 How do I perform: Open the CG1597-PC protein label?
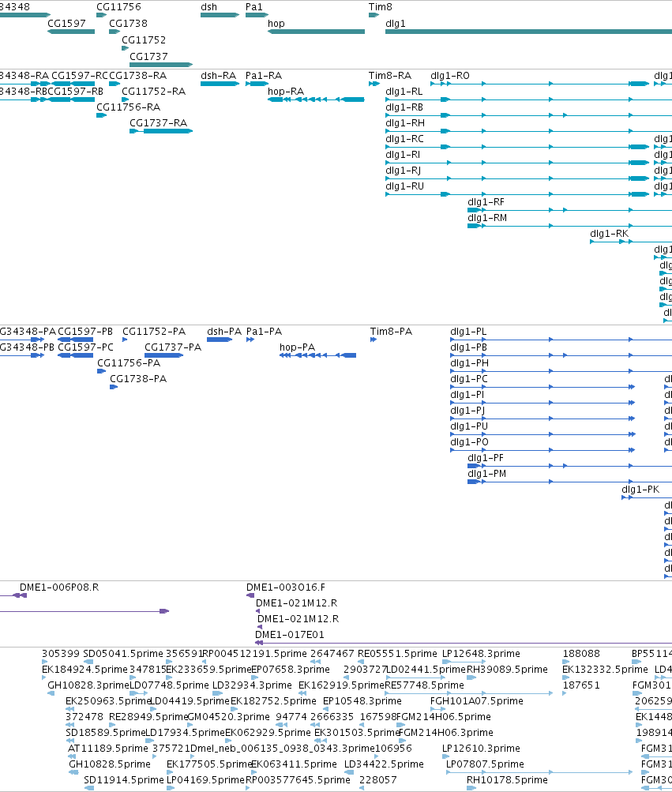click(86, 347)
